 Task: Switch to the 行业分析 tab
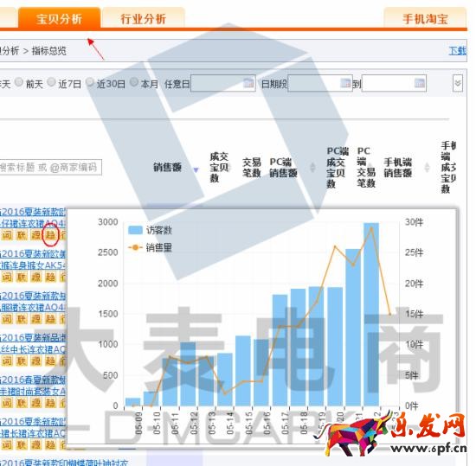coord(144,18)
